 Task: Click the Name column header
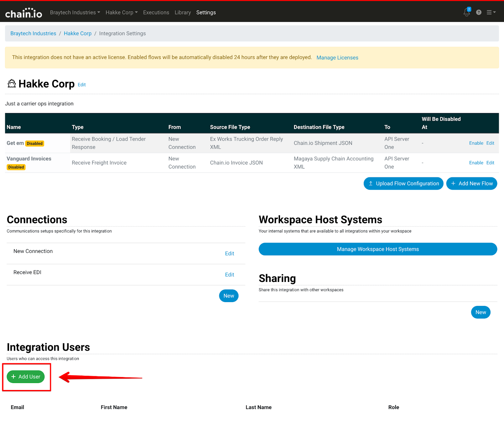[x=14, y=127]
